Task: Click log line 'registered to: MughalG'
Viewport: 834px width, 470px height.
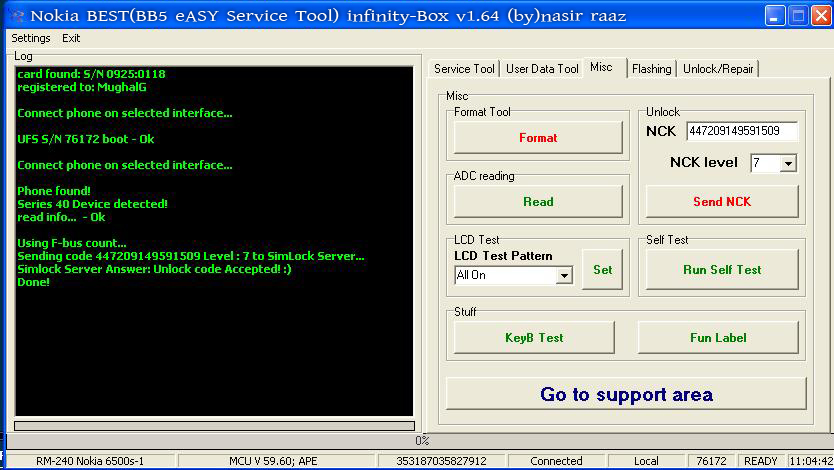Action: pos(82,87)
